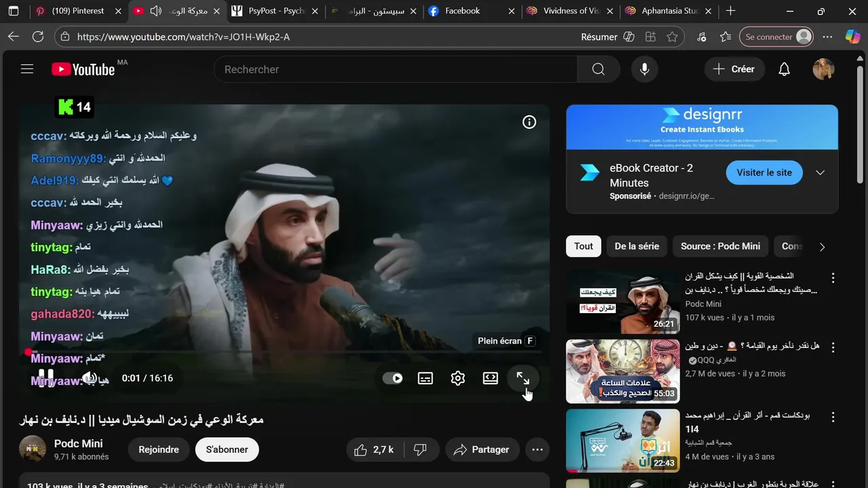Viewport: 868px width, 488px height.
Task: Reload the page
Action: 38,37
